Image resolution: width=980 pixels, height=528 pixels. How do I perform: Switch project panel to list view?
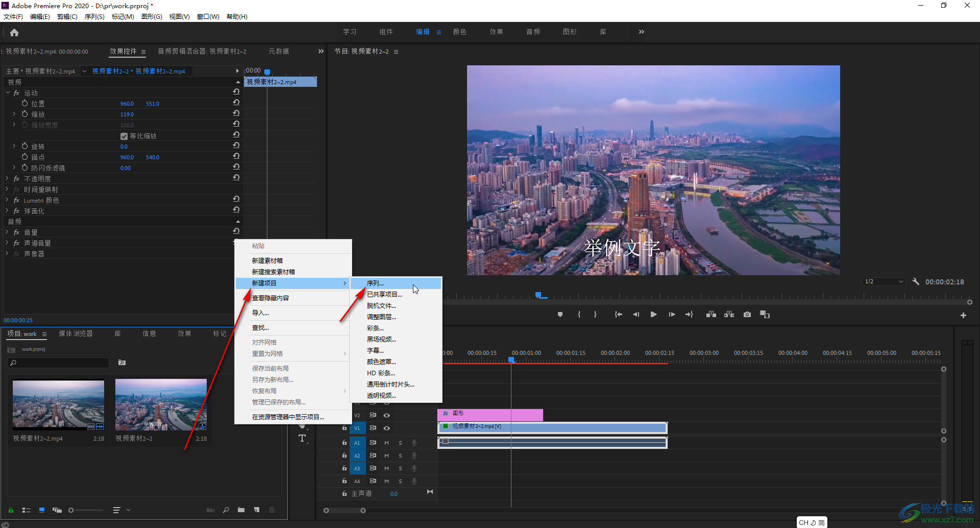pyautogui.click(x=27, y=510)
